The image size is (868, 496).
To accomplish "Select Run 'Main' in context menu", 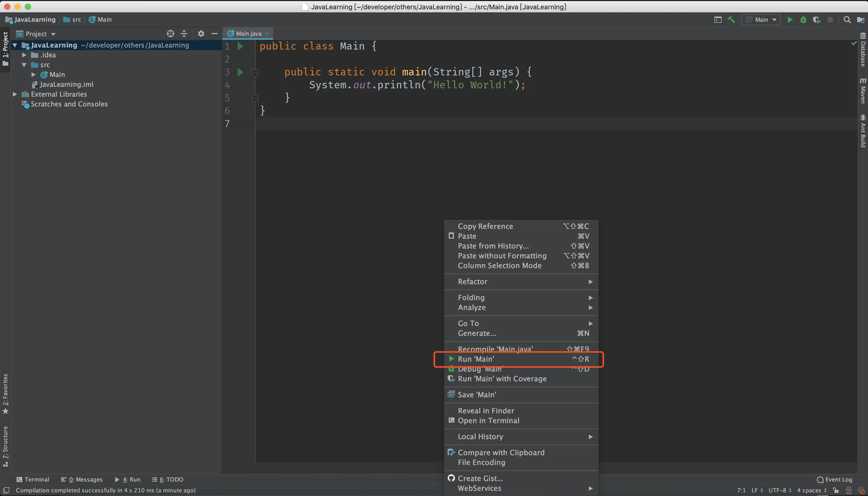I will (x=476, y=359).
